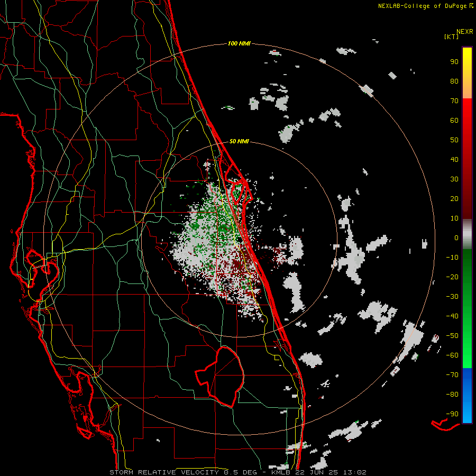Select the -30 value on velocity scale
Screen dimensions: 476x476
point(452,297)
